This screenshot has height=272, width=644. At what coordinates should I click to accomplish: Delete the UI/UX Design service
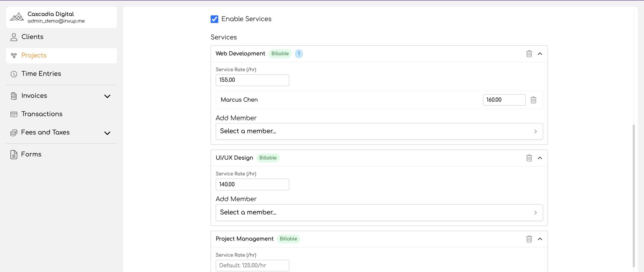pos(529,158)
